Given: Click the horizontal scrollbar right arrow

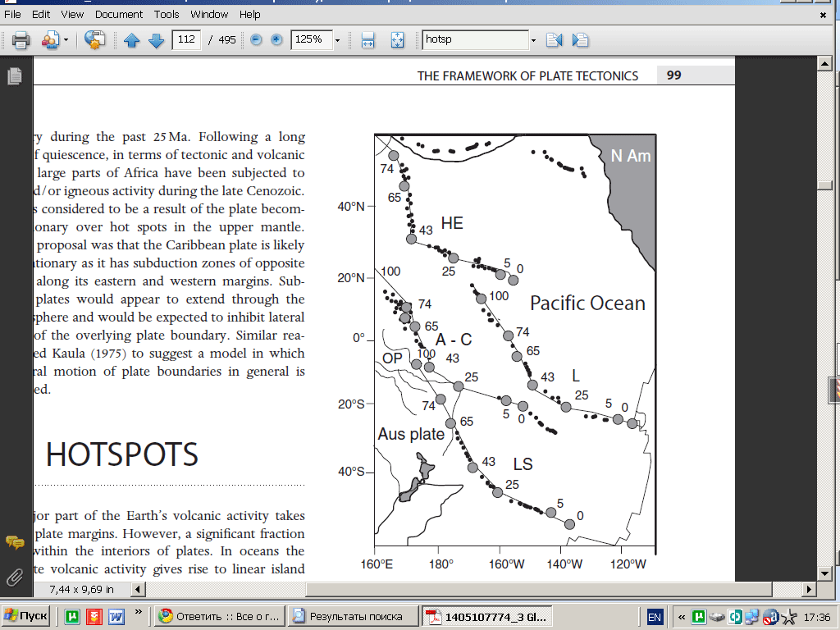Looking at the screenshot, I should pyautogui.click(x=809, y=589).
